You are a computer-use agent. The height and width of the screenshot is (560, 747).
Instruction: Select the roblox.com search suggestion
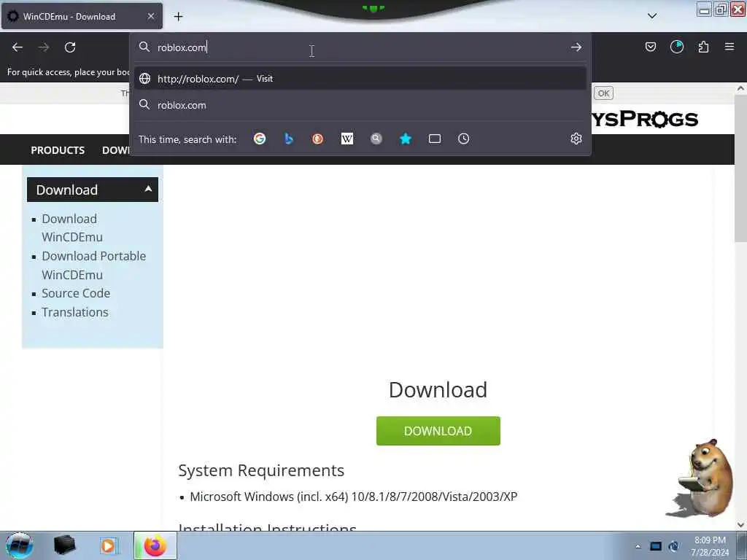click(360, 105)
